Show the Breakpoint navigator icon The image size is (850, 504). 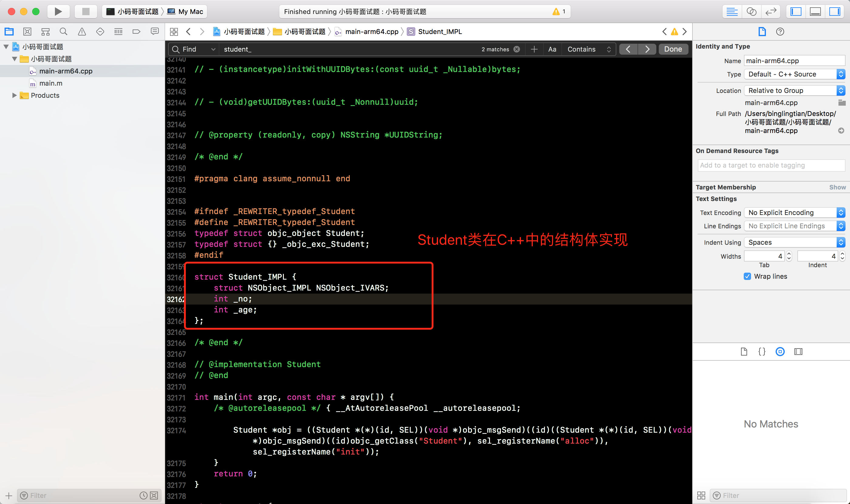point(136,32)
